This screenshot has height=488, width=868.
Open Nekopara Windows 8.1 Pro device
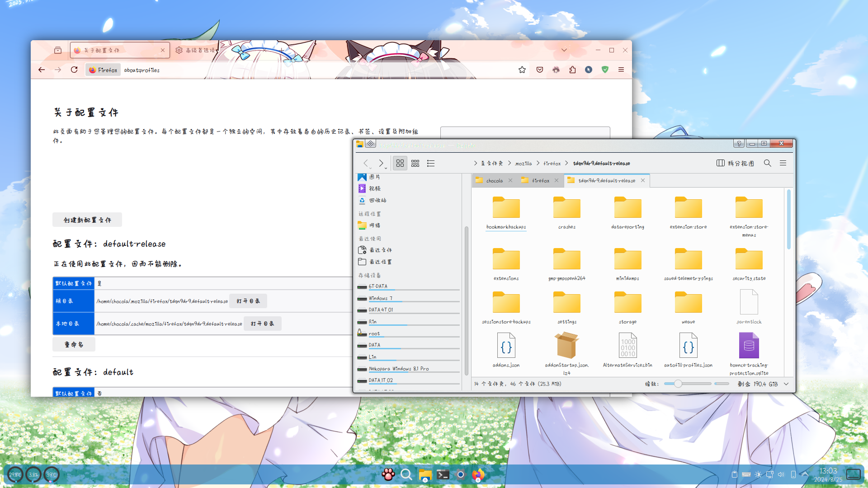[x=408, y=369]
